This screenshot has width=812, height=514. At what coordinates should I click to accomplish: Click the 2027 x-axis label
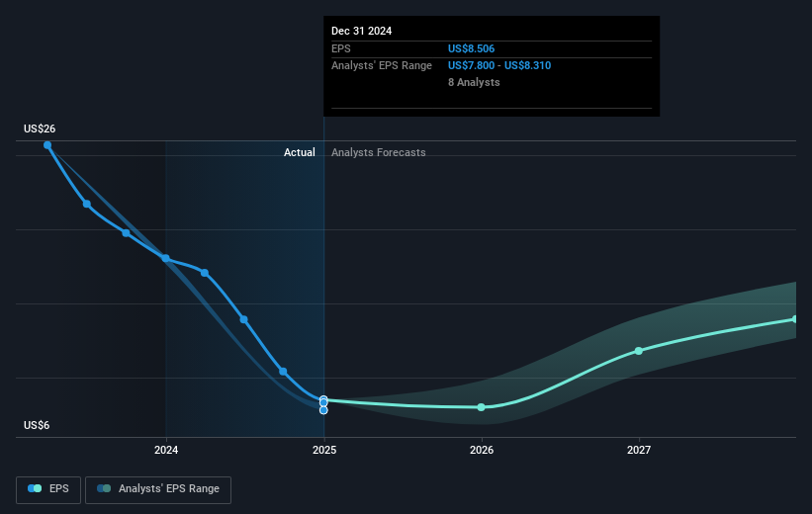(639, 450)
